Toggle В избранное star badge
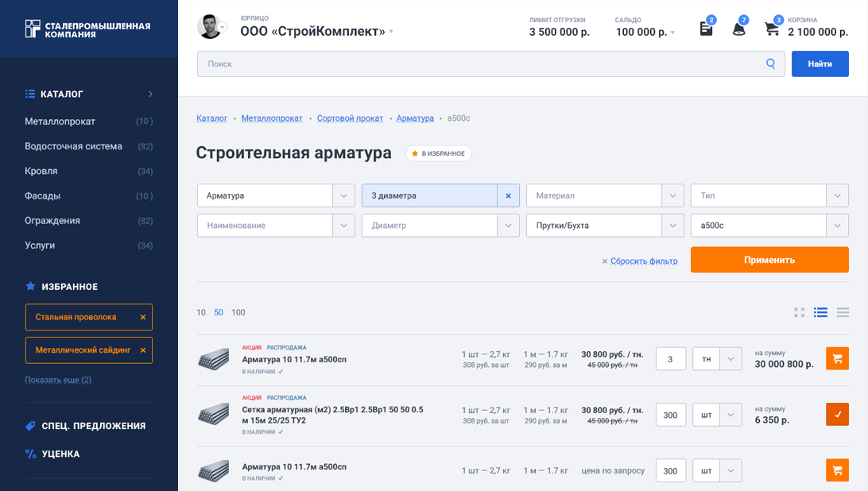 439,153
